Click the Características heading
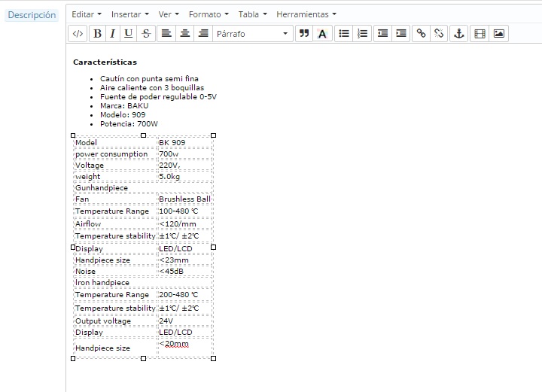 [x=105, y=62]
